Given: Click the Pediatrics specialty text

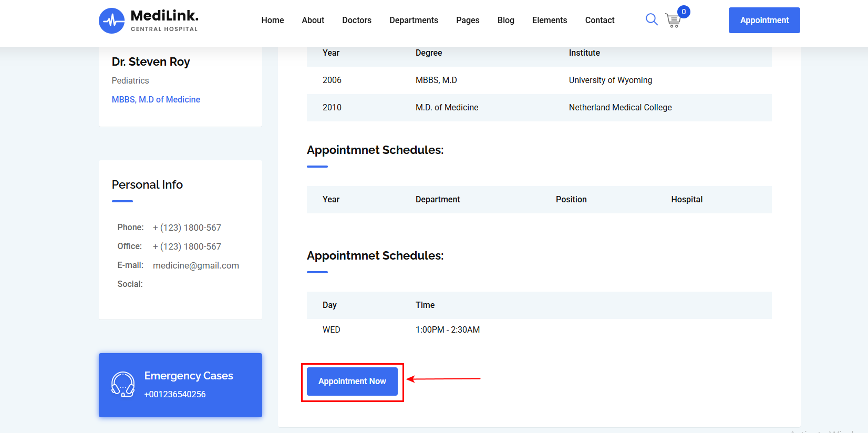Looking at the screenshot, I should pyautogui.click(x=130, y=80).
